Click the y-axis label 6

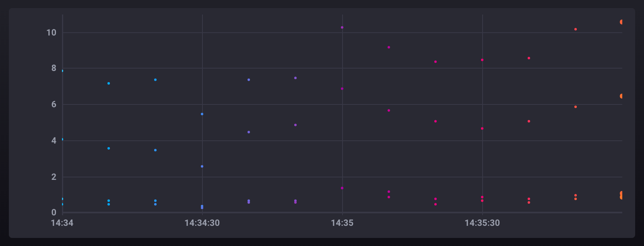(54, 104)
